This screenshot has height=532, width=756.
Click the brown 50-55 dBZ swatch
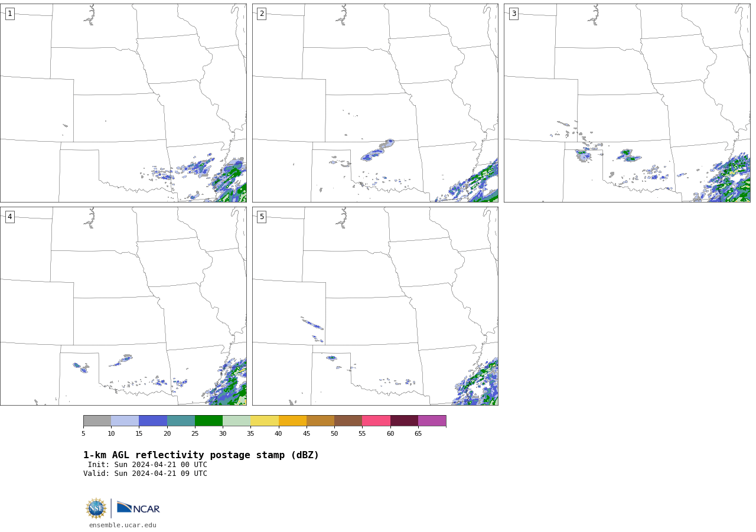[x=348, y=421]
